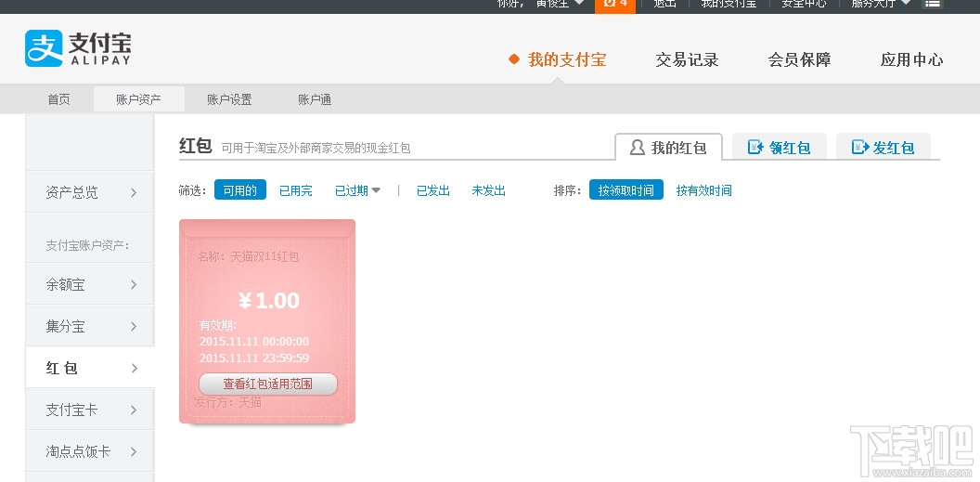Click the start time 2015.11.11 00:00:00
The image size is (980, 482).
point(253,342)
